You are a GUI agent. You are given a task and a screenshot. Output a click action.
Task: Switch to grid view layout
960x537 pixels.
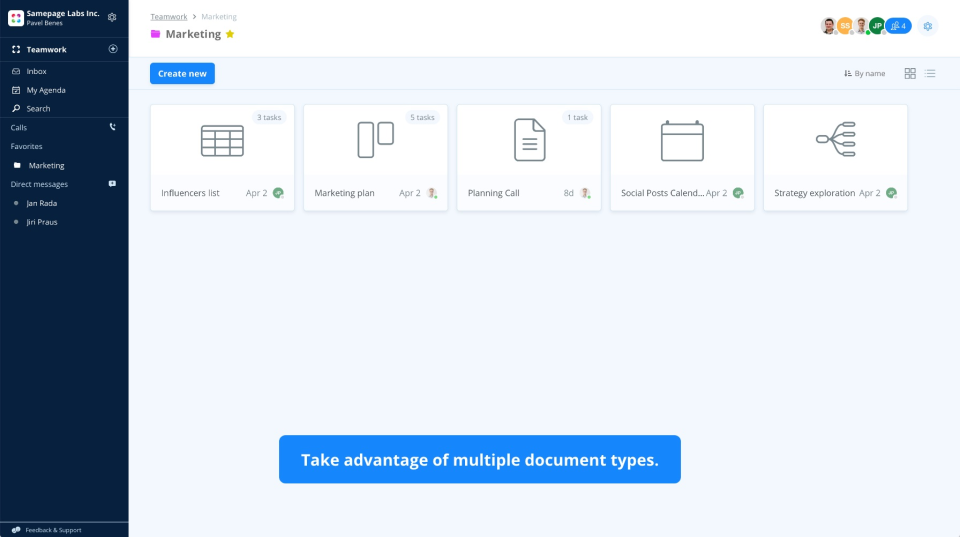(910, 73)
